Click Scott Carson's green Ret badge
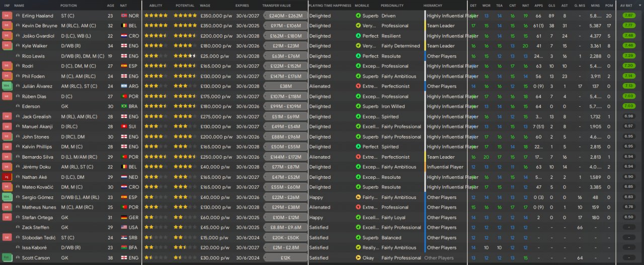 (7, 257)
